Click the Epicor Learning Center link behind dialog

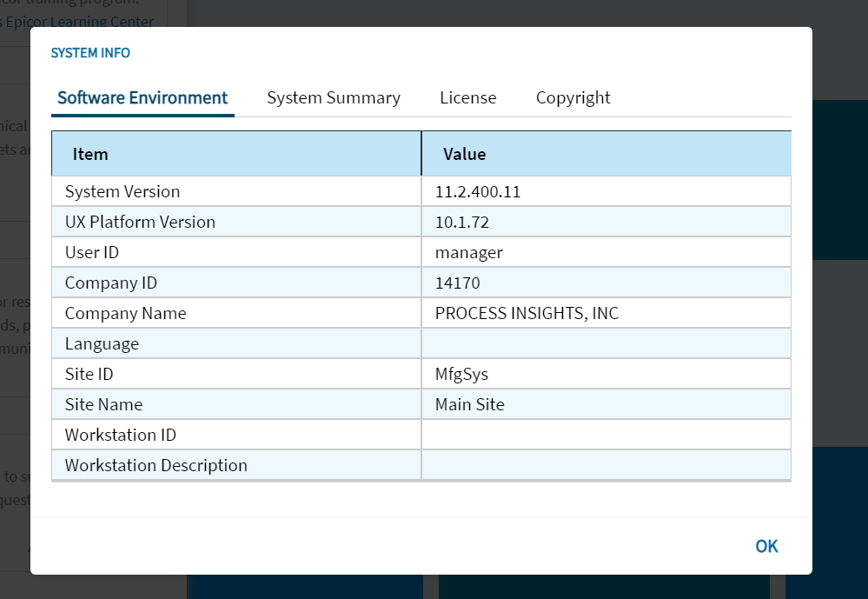click(80, 22)
